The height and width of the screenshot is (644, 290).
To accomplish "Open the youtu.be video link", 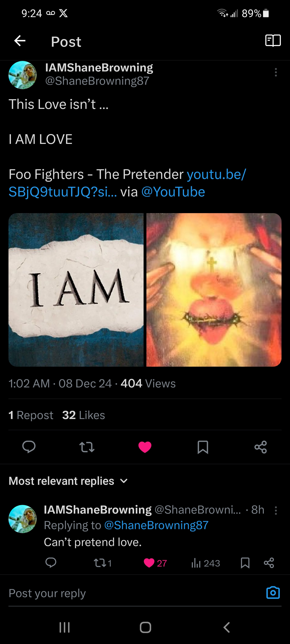I will tap(216, 174).
